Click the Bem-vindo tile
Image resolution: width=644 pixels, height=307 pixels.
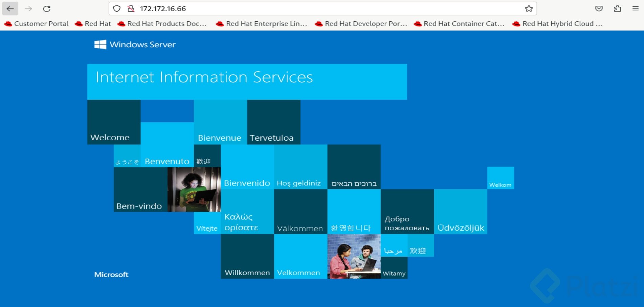tap(140, 190)
